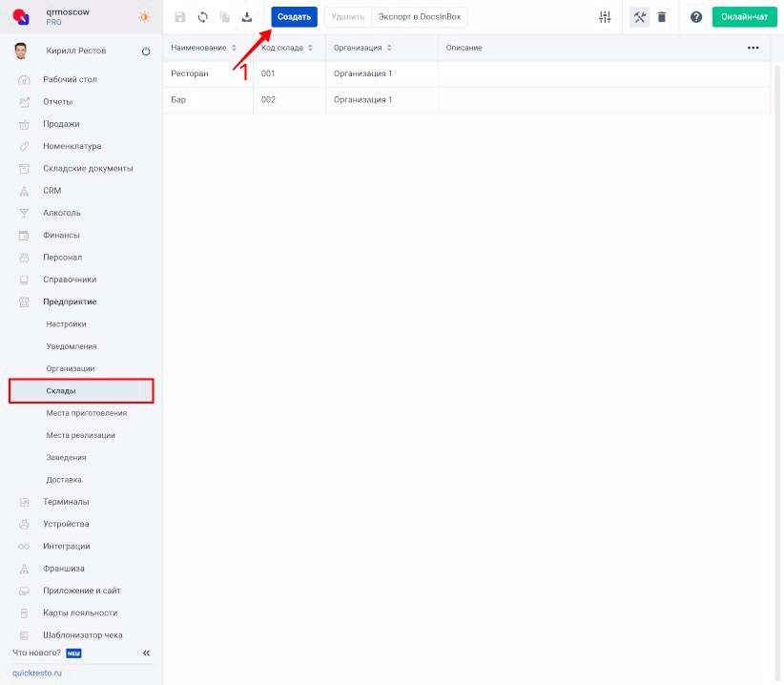The width and height of the screenshot is (784, 685).
Task: Select Доставка submenu item
Action: click(64, 480)
